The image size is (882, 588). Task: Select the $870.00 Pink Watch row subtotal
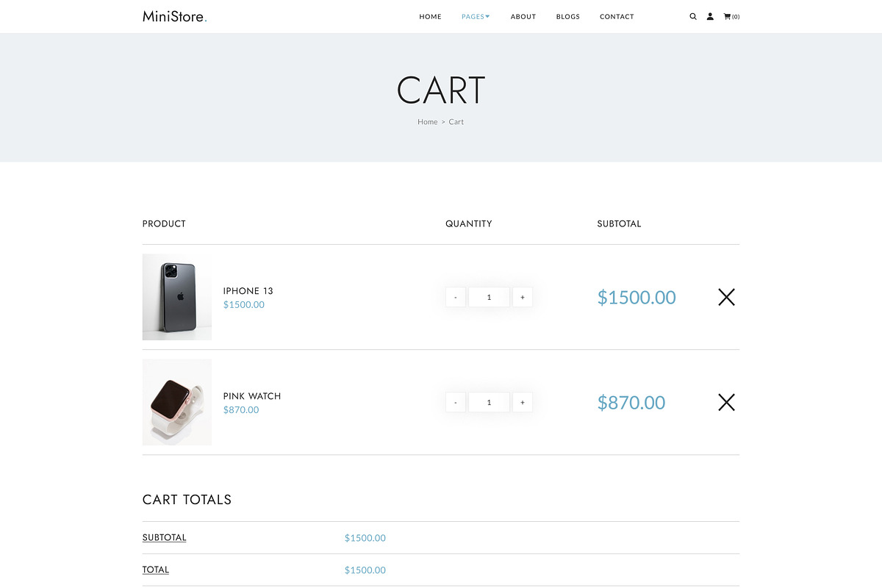tap(631, 402)
